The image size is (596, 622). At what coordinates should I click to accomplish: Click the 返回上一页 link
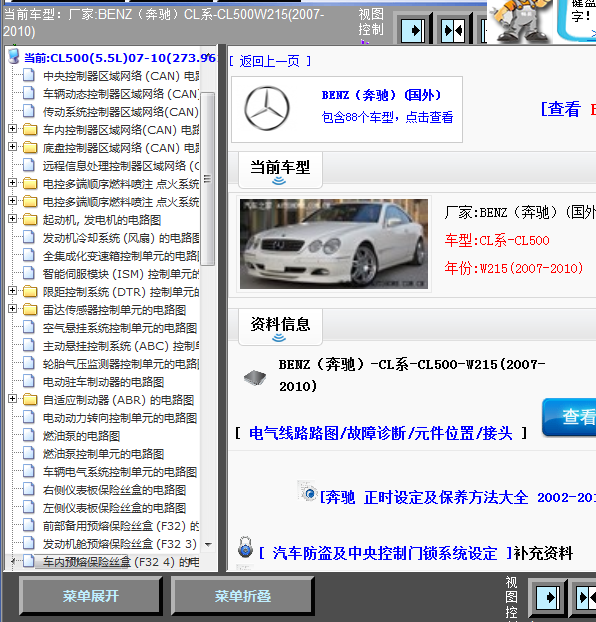pyautogui.click(x=270, y=61)
